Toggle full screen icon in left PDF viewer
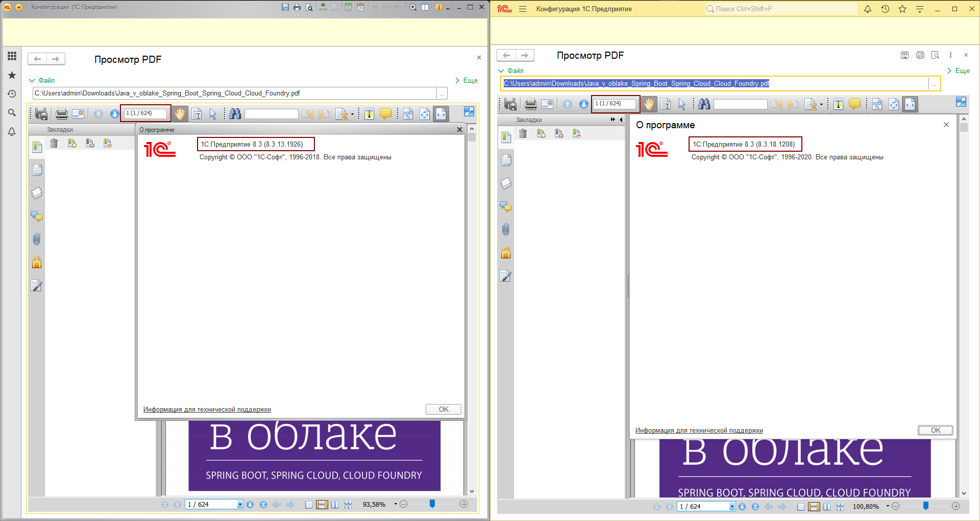This screenshot has width=980, height=521. pos(469,111)
